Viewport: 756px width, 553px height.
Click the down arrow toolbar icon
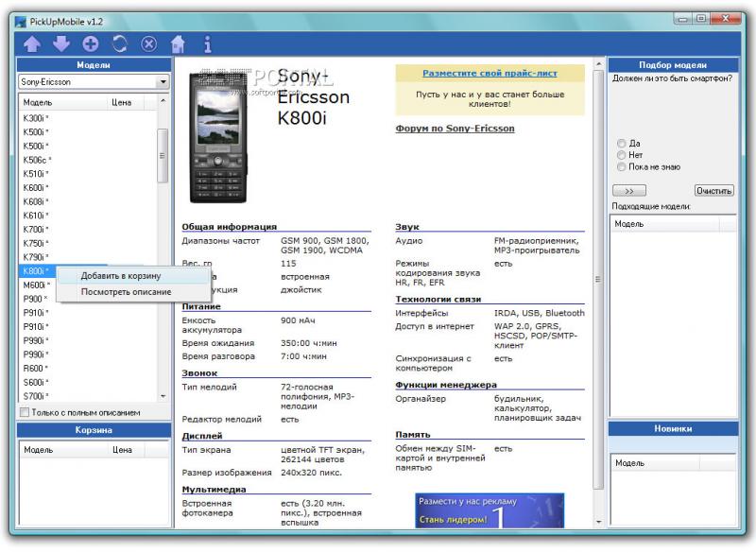coord(61,43)
